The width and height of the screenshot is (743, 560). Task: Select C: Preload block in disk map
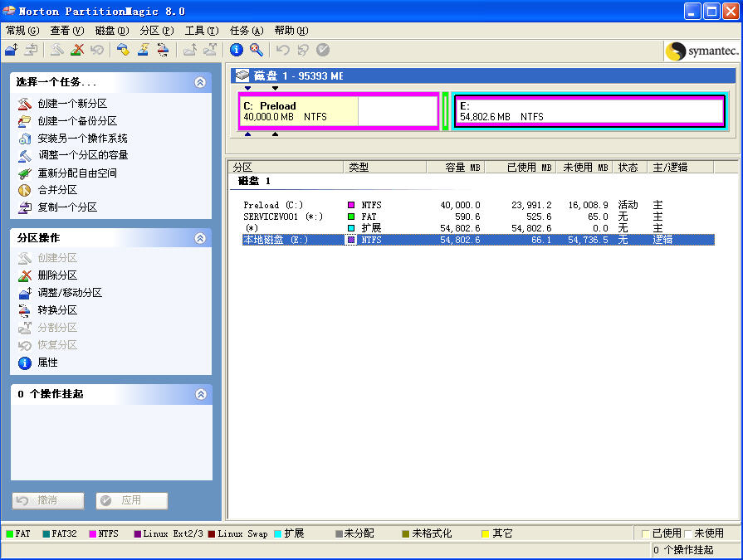pos(339,111)
